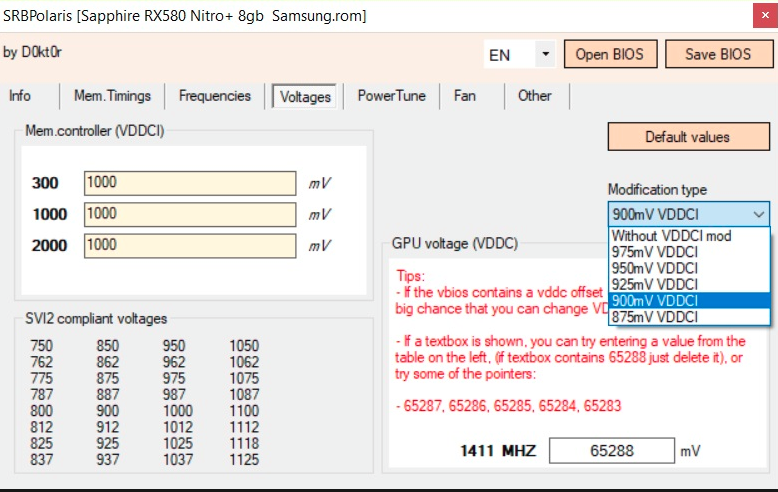Screen dimensions: 778x492
Task: Pick 950mV VDDCI from the list
Action: [x=655, y=269]
